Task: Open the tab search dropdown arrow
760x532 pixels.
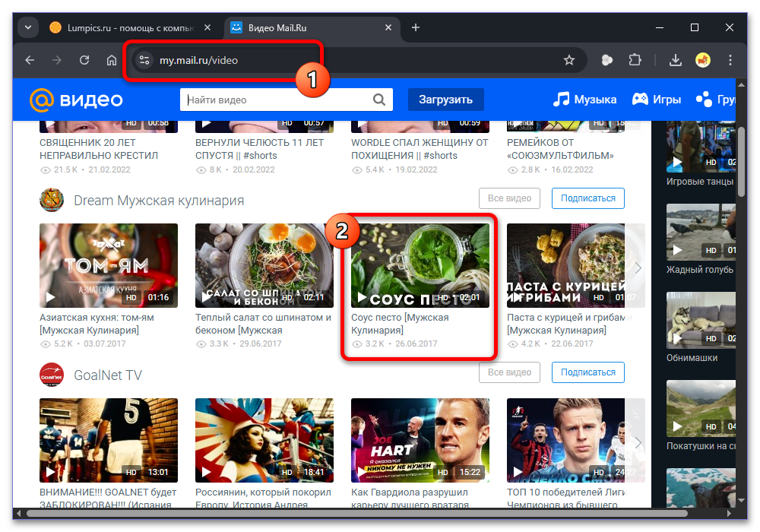Action: click(x=28, y=27)
